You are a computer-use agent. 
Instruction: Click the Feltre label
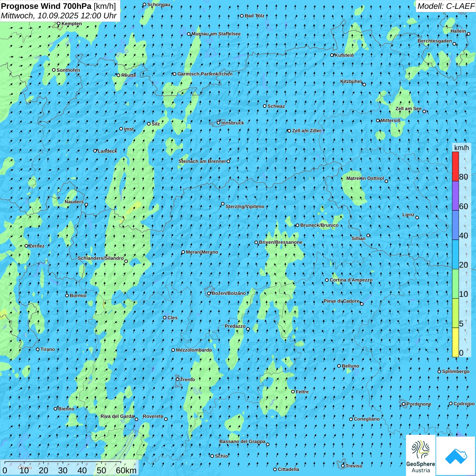point(302,392)
